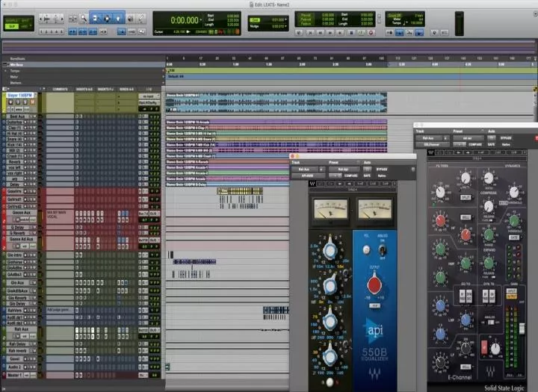Click the Record transport button
538x392 pixels.
coord(371,33)
